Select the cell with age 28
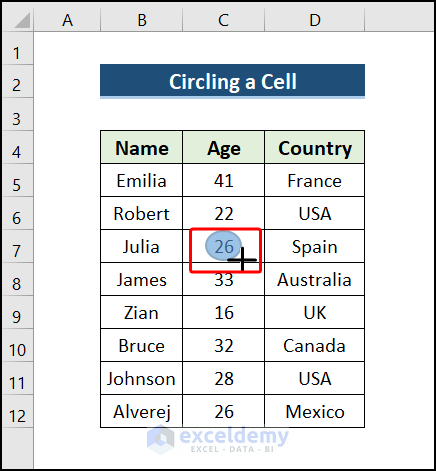Screen dimensions: 436x471 pos(223,378)
